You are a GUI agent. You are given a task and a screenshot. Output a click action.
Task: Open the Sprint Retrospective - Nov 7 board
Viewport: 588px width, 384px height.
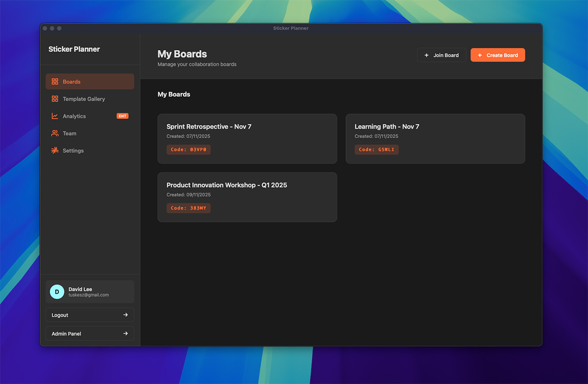[247, 139]
